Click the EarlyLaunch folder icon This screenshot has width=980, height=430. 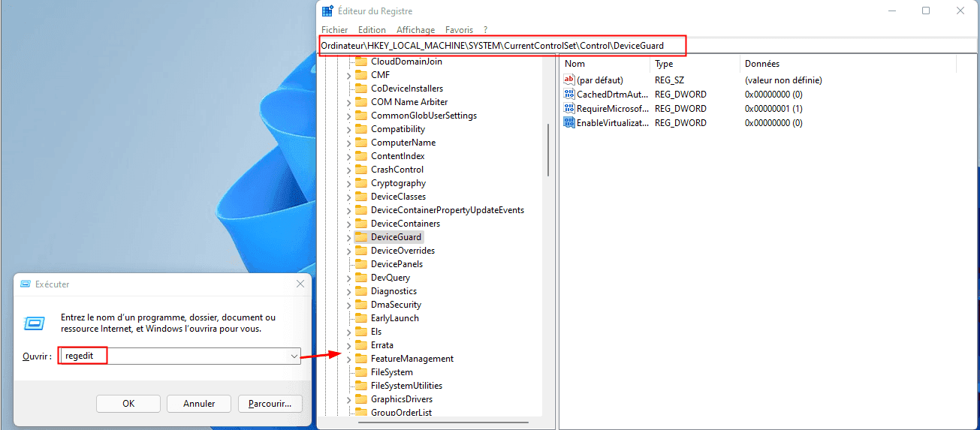(x=360, y=318)
